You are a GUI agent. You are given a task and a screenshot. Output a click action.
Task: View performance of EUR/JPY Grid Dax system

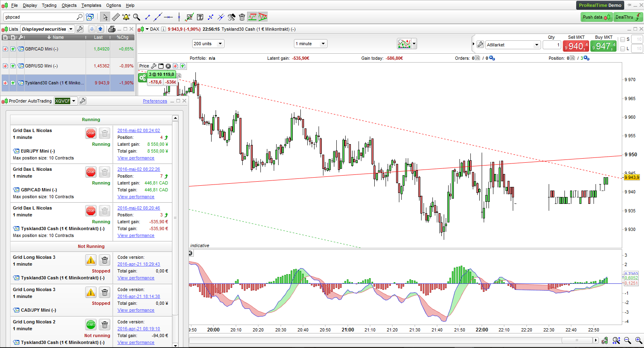point(136,158)
